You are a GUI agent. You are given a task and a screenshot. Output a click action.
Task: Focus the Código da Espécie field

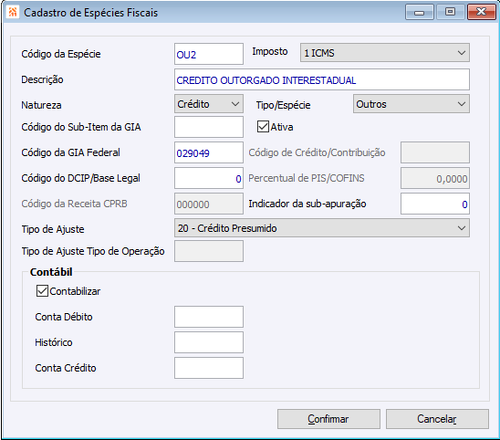pos(209,54)
